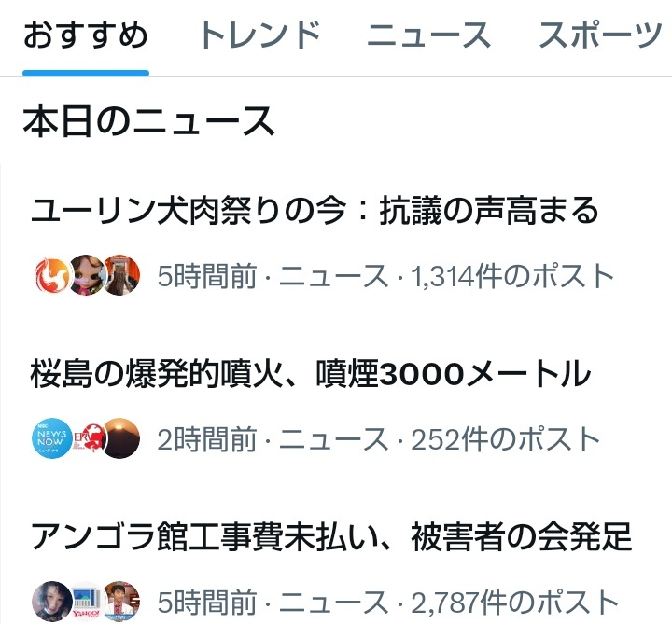The width and height of the screenshot is (672, 624).
Task: Tap the 本日のニュース section heading
Action: click(148, 122)
